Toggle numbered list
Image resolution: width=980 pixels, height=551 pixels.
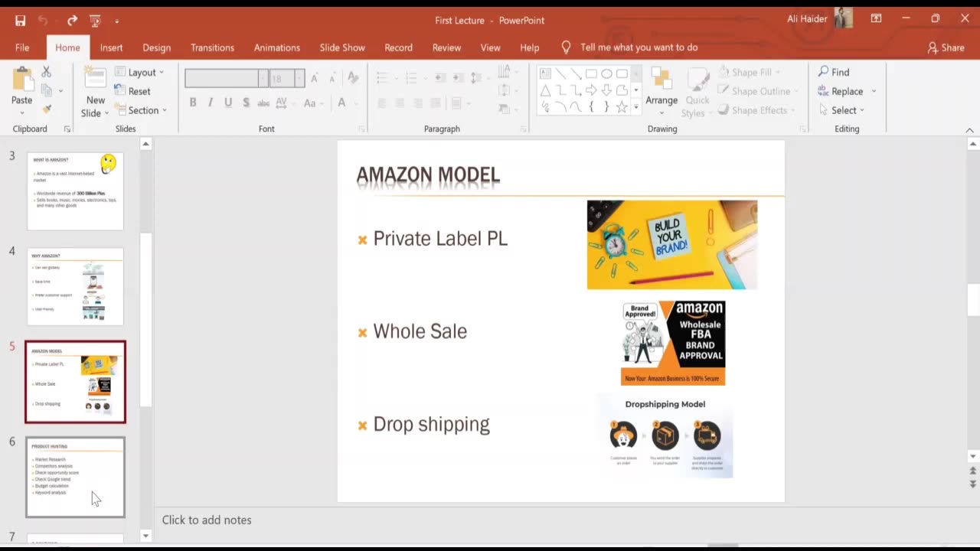(x=413, y=78)
